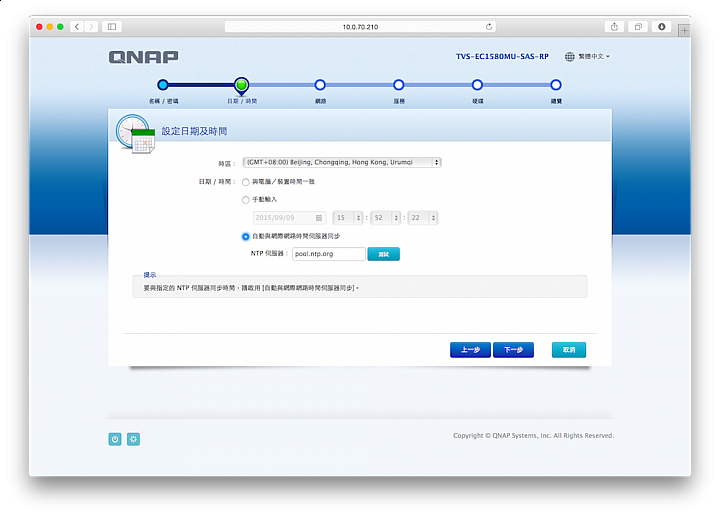Toggle the Safari sidebar button

point(112,27)
